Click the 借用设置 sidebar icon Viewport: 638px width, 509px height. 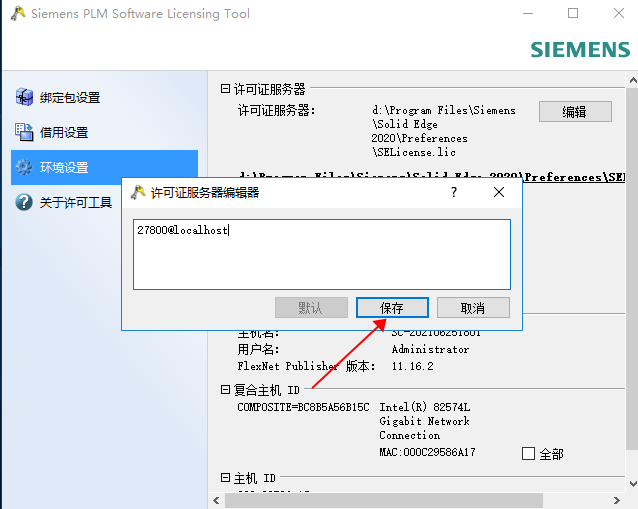click(x=25, y=132)
